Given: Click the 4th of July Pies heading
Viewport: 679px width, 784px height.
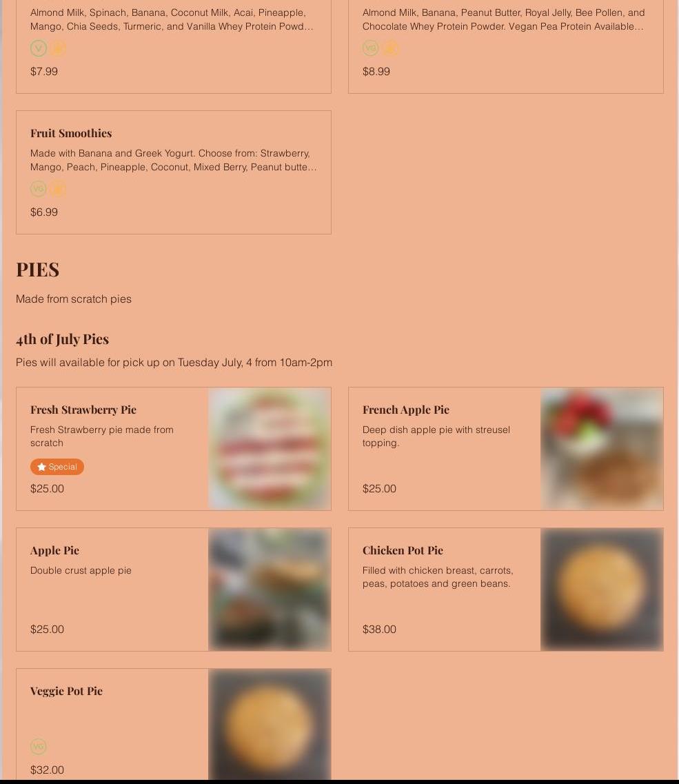Looking at the screenshot, I should [x=63, y=339].
